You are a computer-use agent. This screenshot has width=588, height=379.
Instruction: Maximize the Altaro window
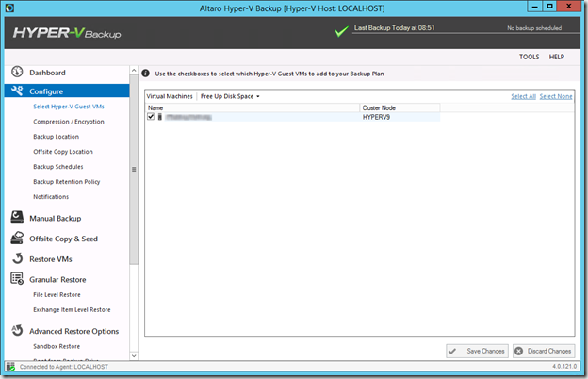549,7
